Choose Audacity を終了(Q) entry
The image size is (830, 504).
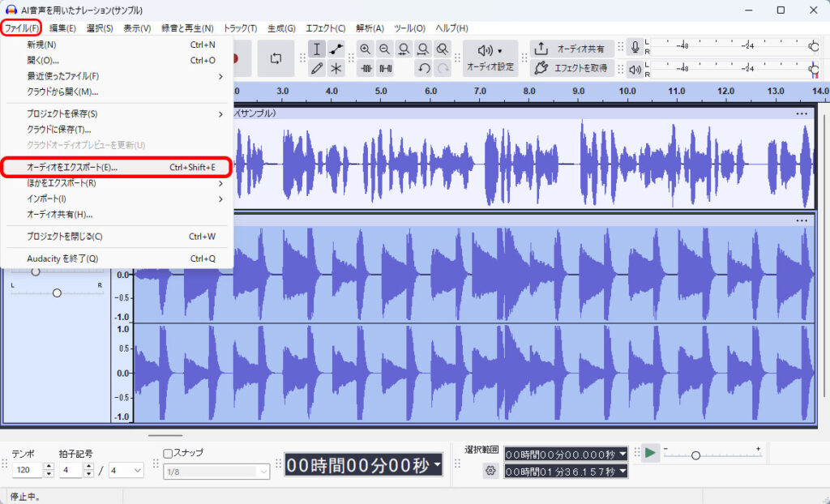coord(117,258)
